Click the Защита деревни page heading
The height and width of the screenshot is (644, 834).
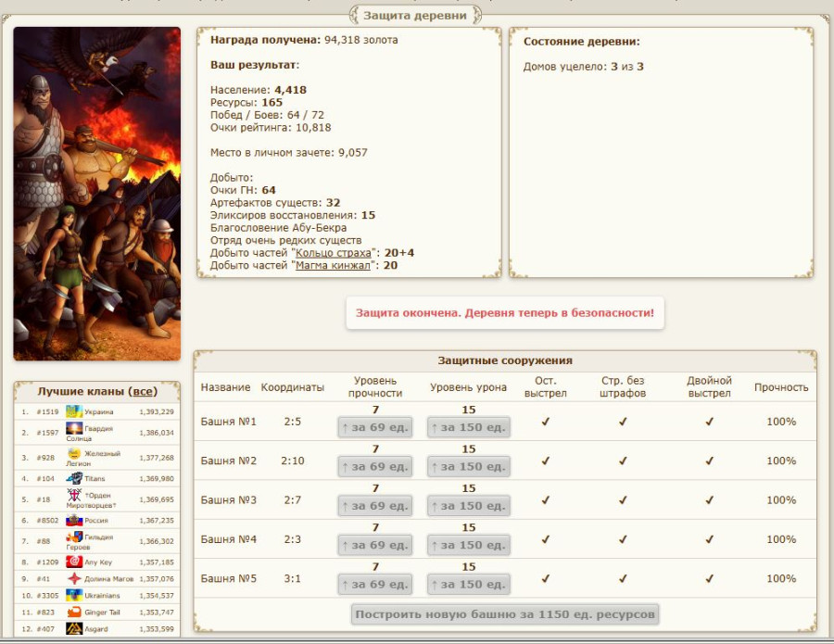click(415, 16)
